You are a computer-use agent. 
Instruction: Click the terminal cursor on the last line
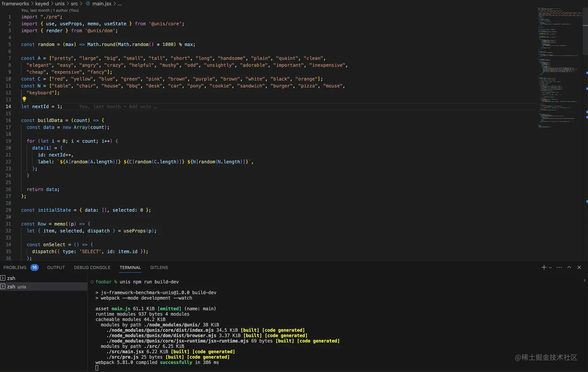pyautogui.click(x=97, y=368)
